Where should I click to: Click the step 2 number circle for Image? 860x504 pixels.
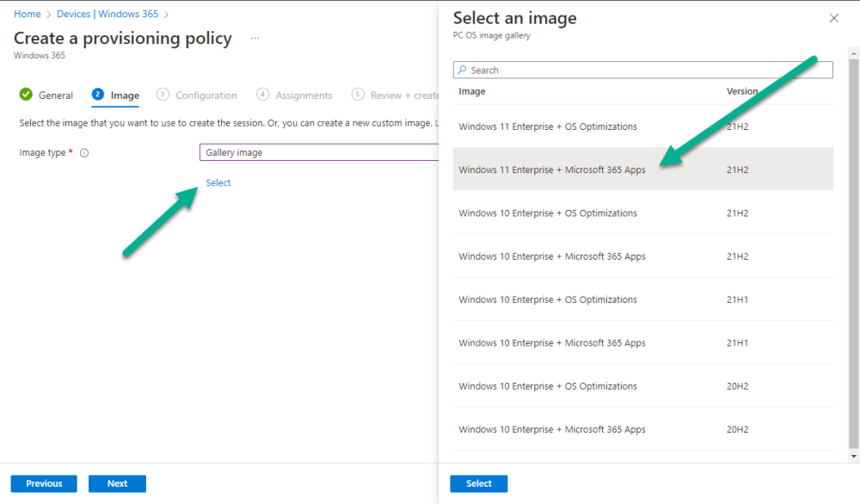98,95
